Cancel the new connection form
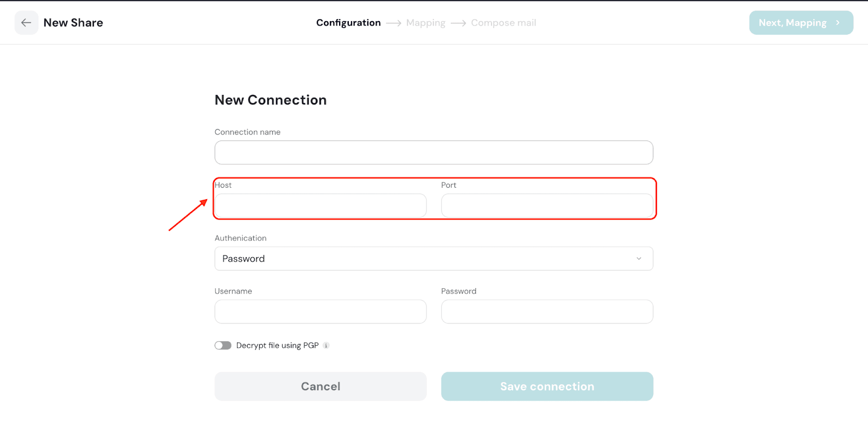868x445 pixels. tap(320, 386)
